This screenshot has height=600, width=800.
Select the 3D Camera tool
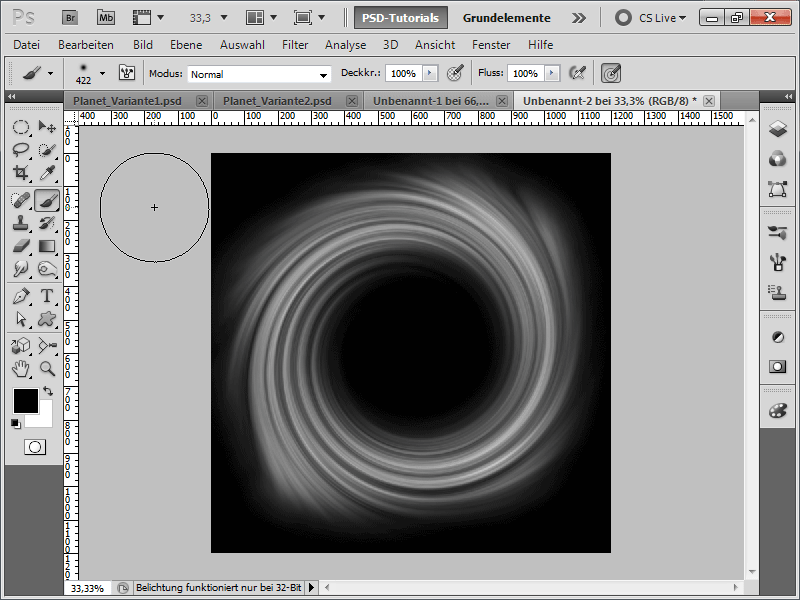click(47, 346)
